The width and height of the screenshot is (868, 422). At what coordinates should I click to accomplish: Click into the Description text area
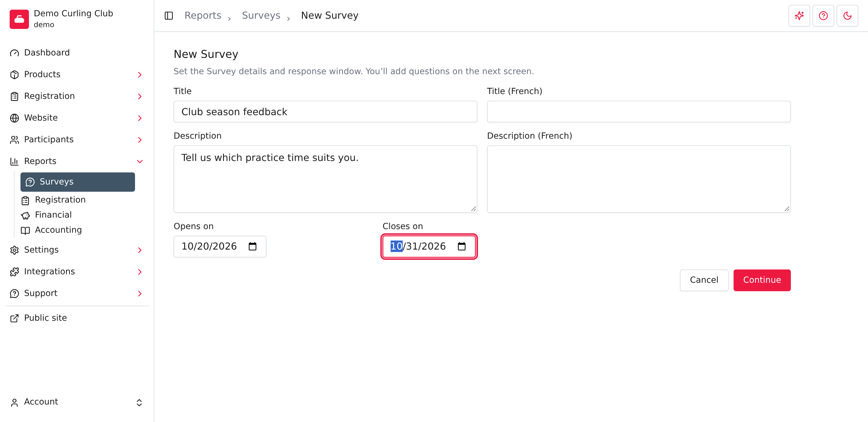click(325, 179)
